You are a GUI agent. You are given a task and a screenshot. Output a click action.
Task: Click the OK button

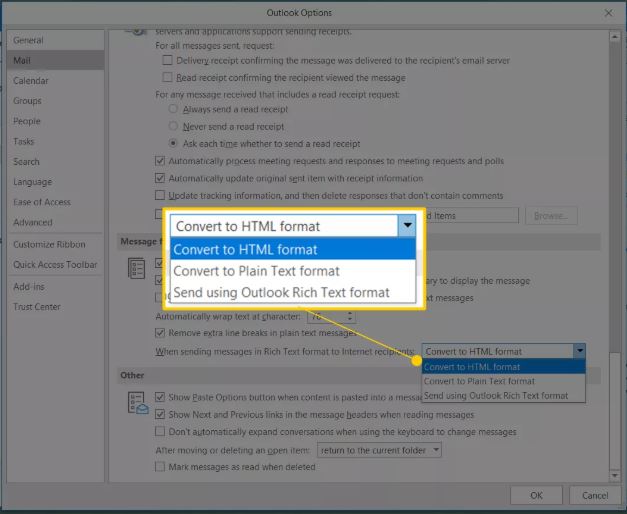click(536, 495)
